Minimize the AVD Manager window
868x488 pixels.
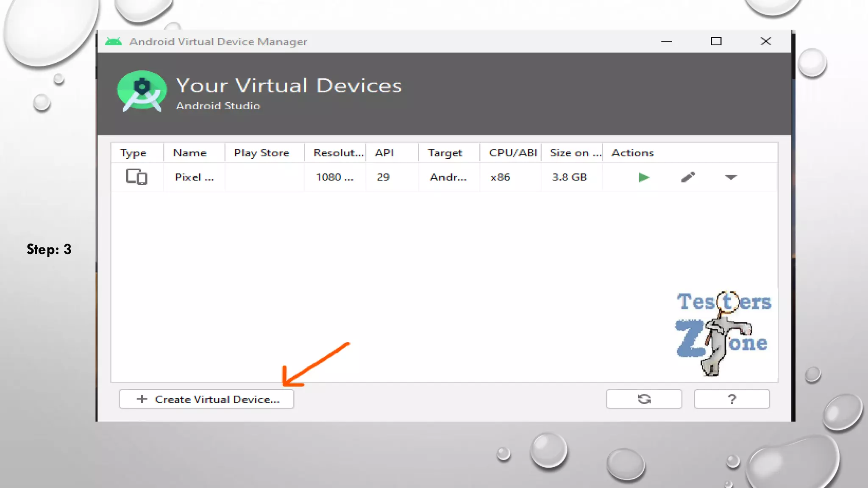click(666, 42)
